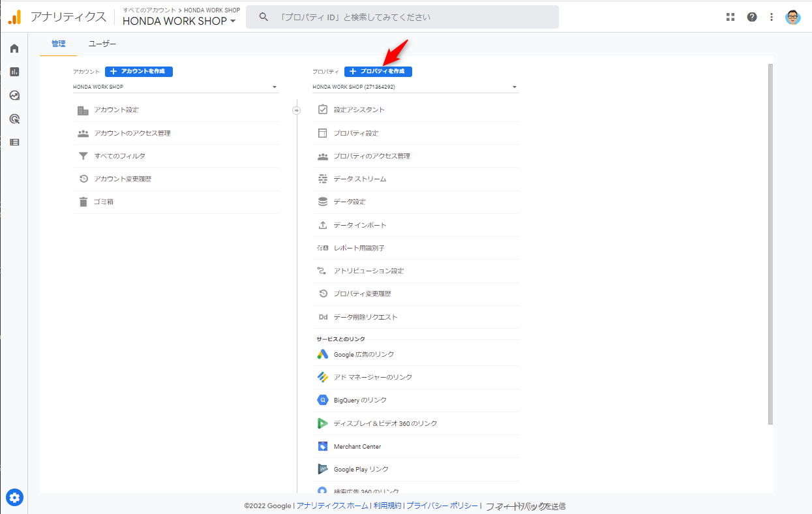Viewport: 812px width, 514px height.
Task: Switch to the ユーザー tab
Action: [102, 44]
